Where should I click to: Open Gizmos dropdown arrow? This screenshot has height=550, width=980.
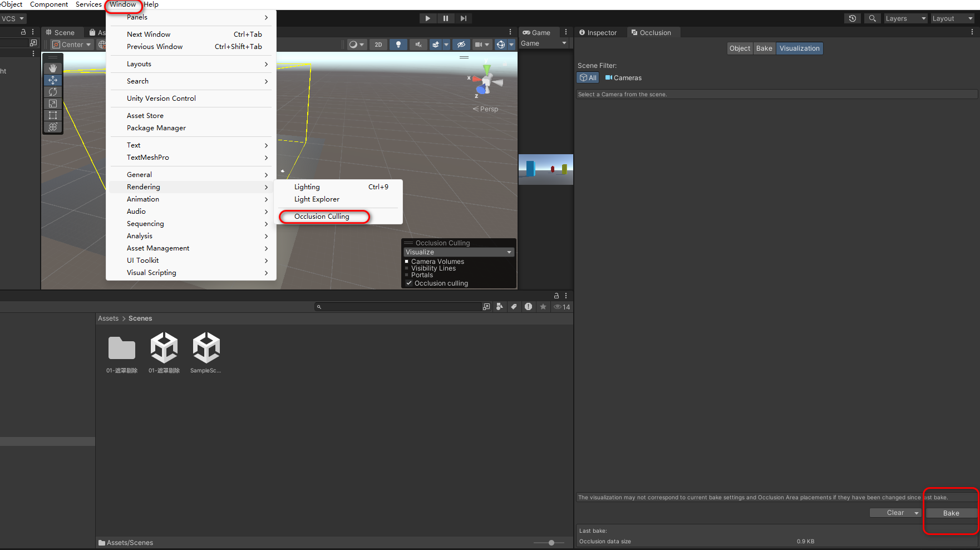511,45
